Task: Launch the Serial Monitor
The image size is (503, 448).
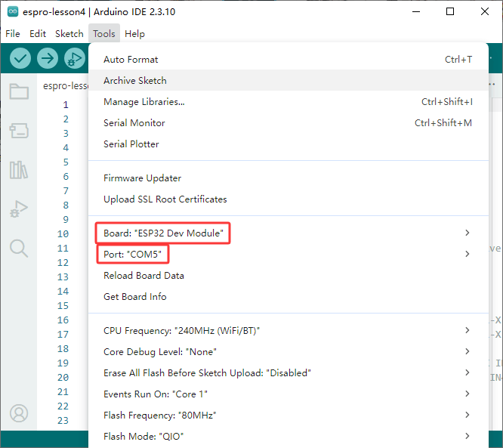Action: [x=288, y=123]
